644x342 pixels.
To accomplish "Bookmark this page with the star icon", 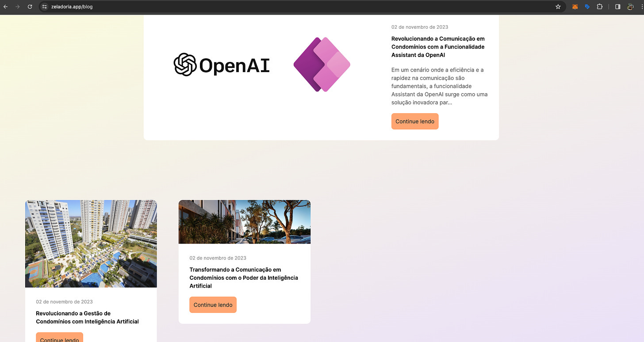I will point(558,7).
